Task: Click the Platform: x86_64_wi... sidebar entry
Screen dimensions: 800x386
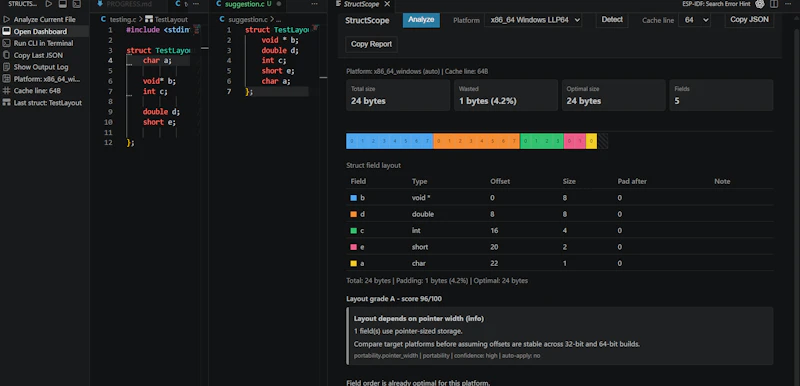Action: [44, 79]
